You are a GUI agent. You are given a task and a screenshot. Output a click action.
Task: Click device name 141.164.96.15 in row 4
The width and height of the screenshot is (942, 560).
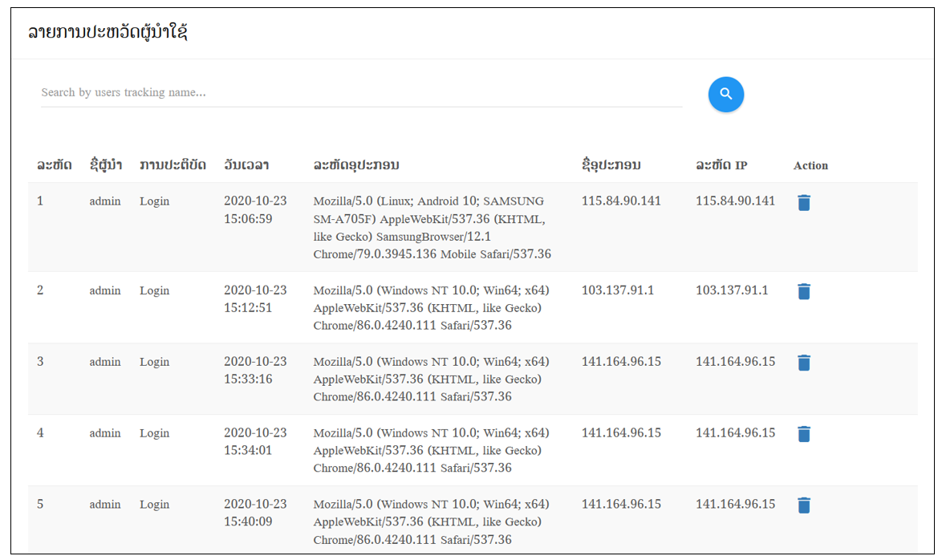pos(621,432)
